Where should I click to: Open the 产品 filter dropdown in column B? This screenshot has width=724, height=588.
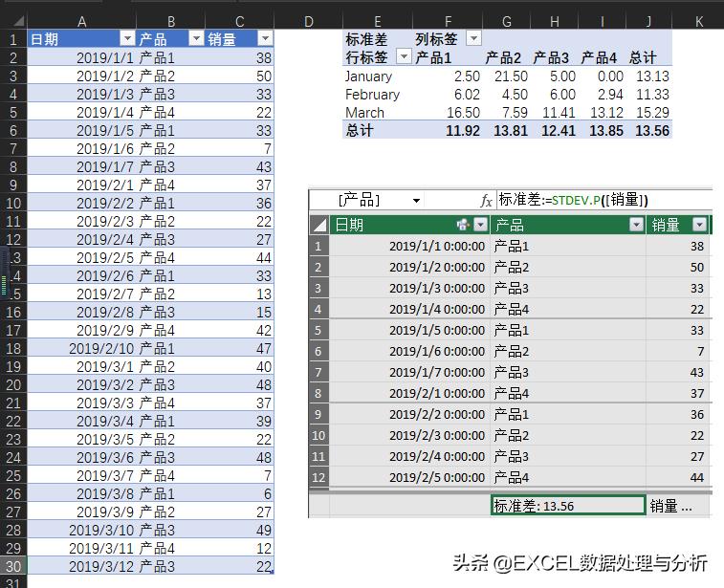pyautogui.click(x=196, y=38)
